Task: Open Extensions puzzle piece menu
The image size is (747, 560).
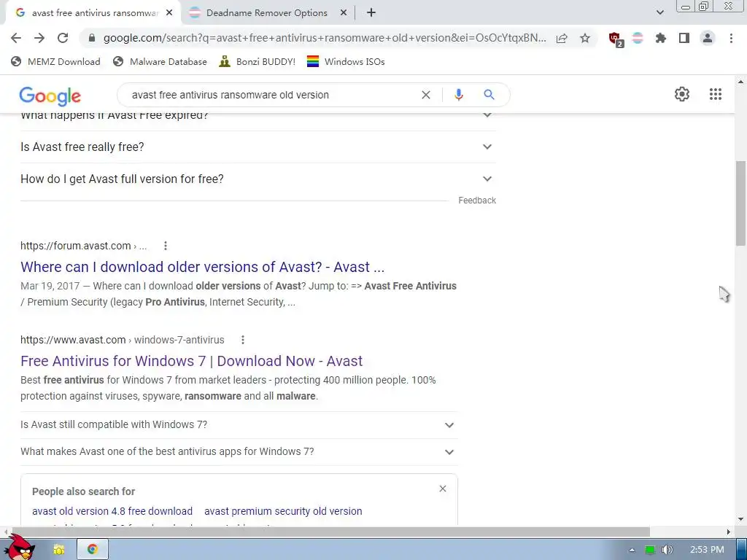Action: point(661,38)
